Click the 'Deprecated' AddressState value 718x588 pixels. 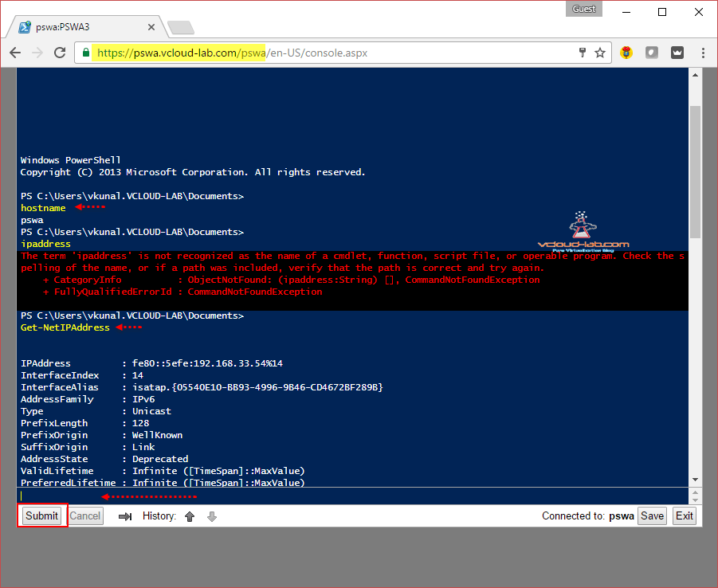pyautogui.click(x=160, y=459)
